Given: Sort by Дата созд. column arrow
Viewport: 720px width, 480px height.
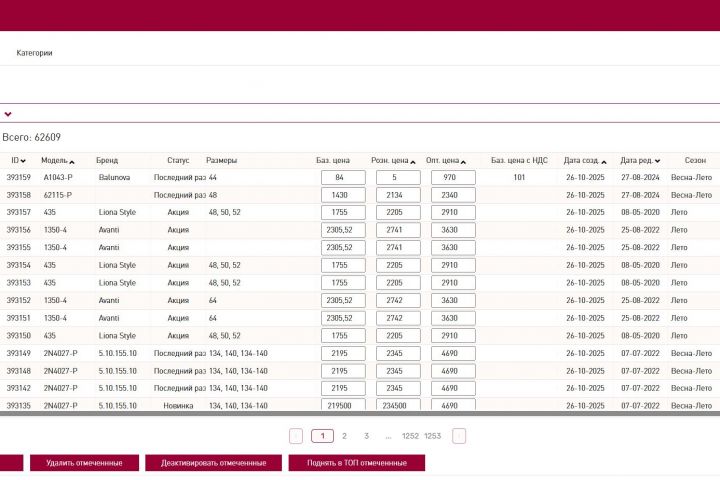Looking at the screenshot, I should (x=604, y=162).
